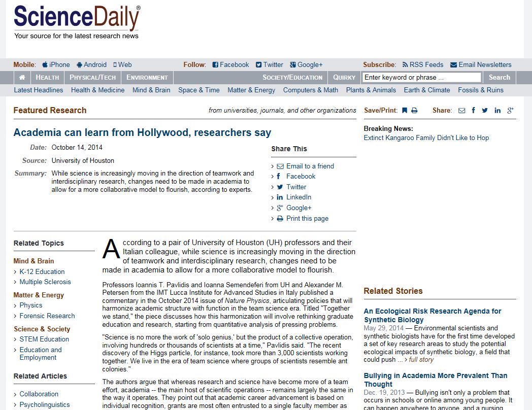Image resolution: width=532 pixels, height=410 pixels.
Task: Click the Mind & Brain heading under Related Topics
Action: pos(34,261)
